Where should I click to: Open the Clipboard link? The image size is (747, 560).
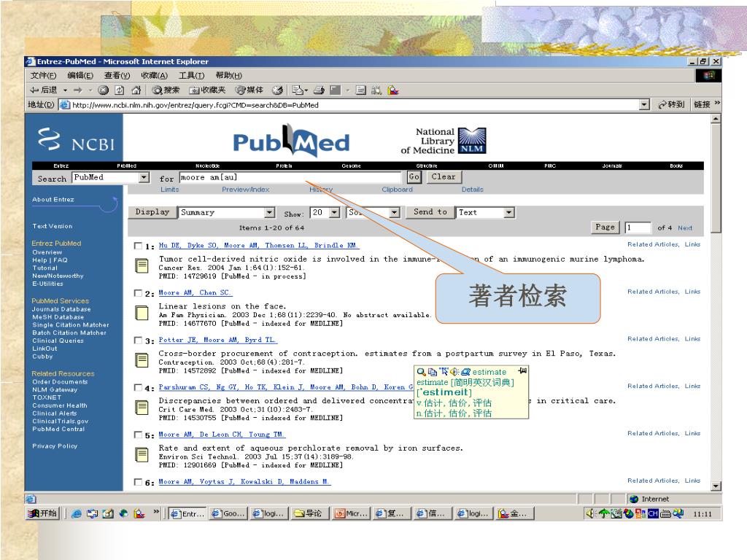click(397, 190)
